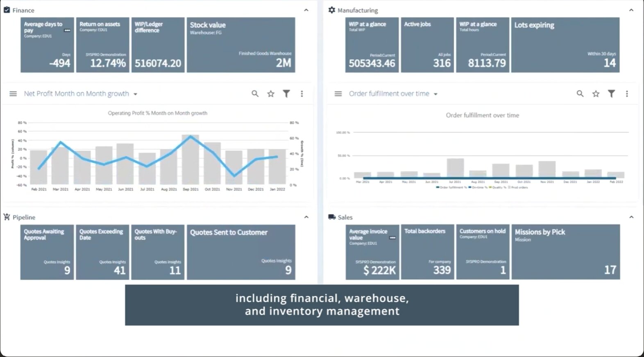Open the Lots expiring tile
Screen dimensions: 644x357
coord(565,45)
